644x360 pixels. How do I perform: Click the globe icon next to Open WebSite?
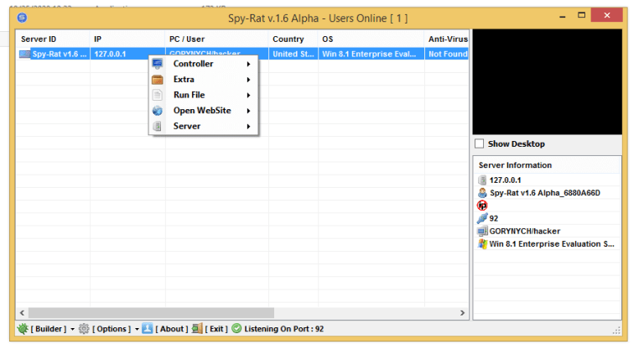click(x=158, y=111)
